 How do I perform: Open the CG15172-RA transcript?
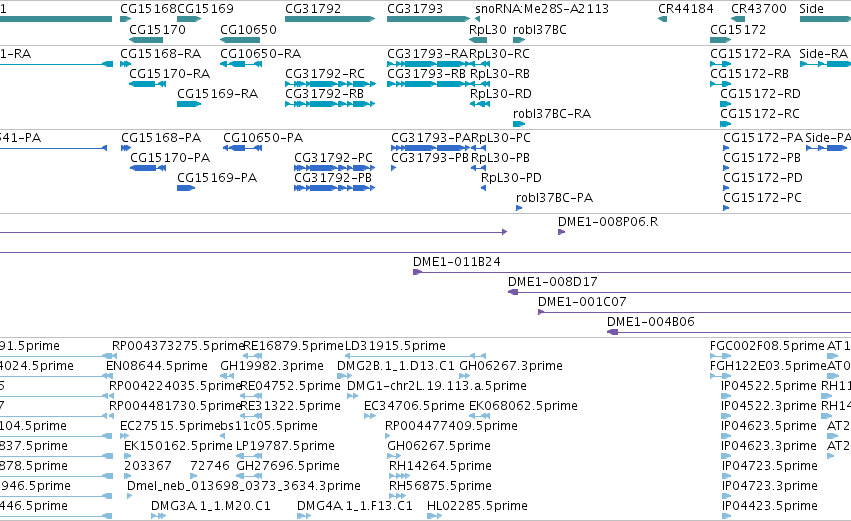[x=720, y=64]
